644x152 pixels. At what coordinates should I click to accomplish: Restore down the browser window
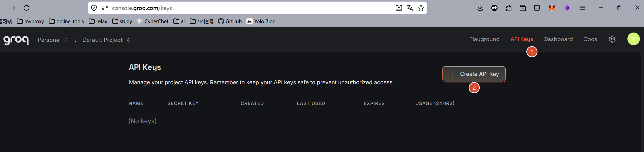click(619, 8)
